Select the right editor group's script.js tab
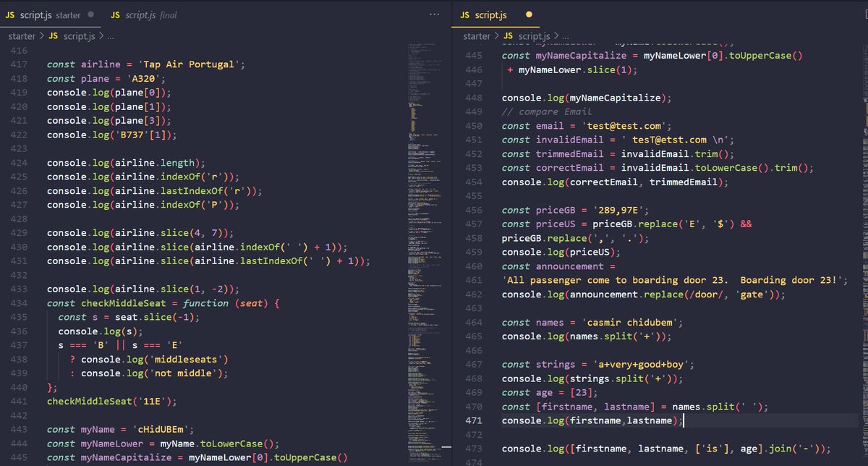The height and width of the screenshot is (466, 868). click(x=497, y=14)
